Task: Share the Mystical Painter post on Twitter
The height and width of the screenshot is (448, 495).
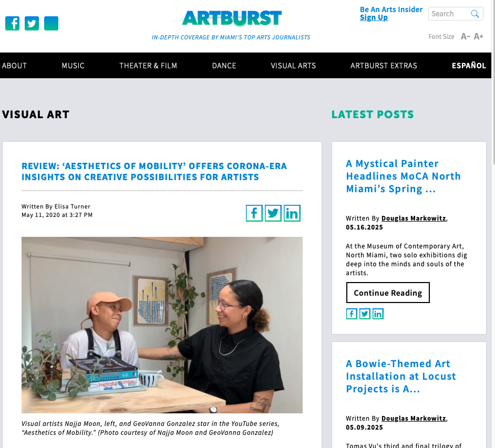Action: pos(365,314)
